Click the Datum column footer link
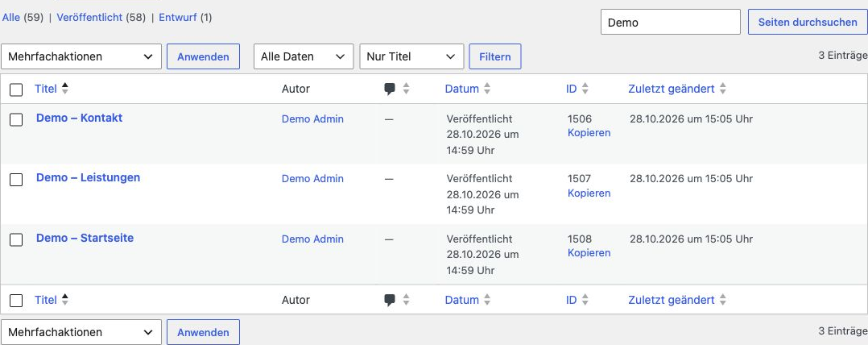 (x=461, y=300)
